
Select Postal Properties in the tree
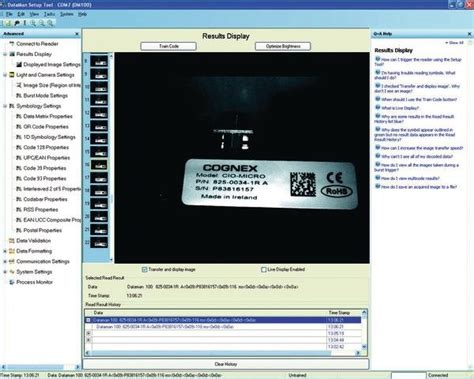[42, 230]
